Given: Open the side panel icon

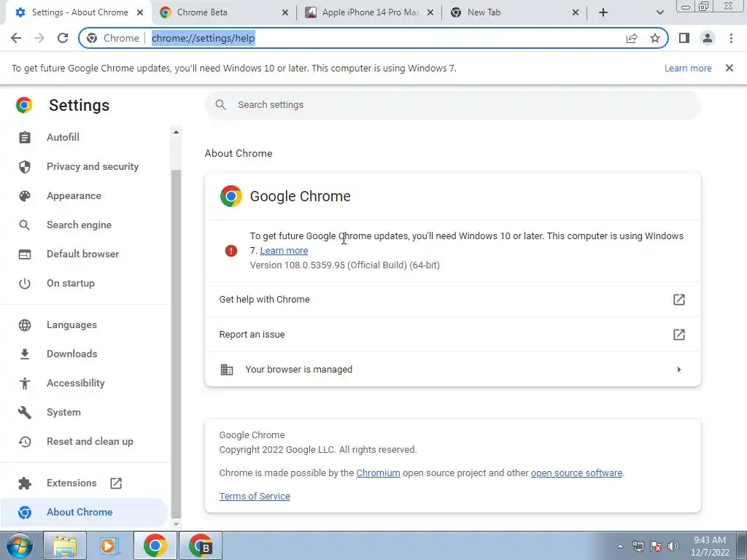Looking at the screenshot, I should pos(684,38).
